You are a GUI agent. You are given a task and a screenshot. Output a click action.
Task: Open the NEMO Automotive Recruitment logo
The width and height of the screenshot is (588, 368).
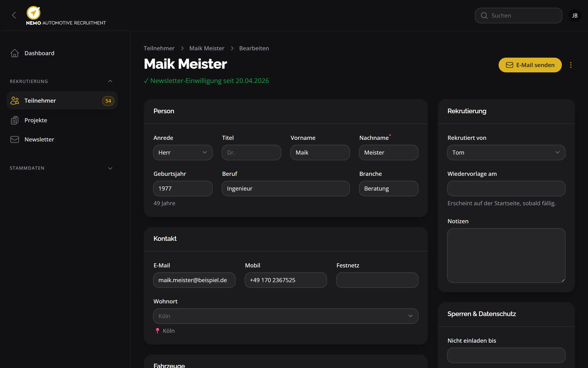(x=66, y=16)
